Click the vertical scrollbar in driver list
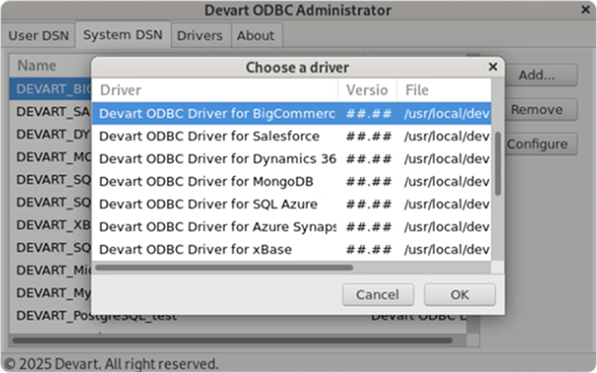597x373 pixels. pos(498,164)
